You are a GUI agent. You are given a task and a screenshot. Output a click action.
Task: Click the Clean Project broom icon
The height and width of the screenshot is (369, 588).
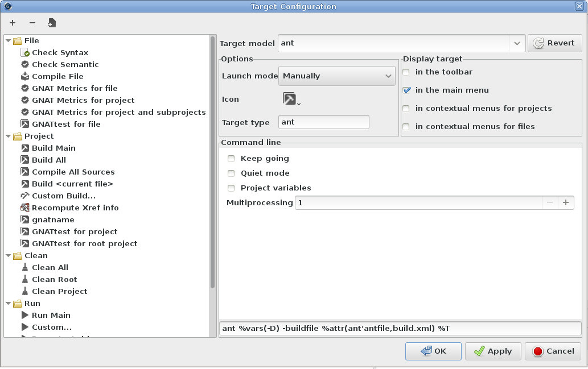pos(24,291)
